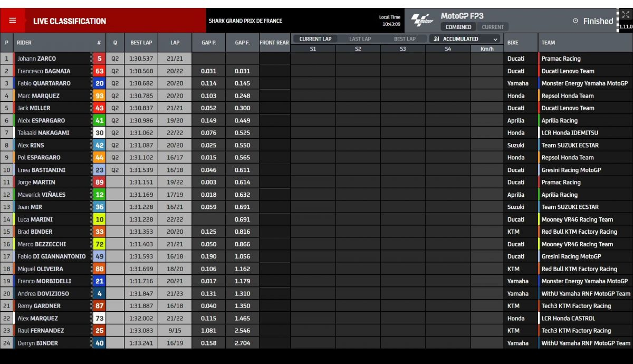Image resolution: width=633 pixels, height=364 pixels.
Task: Click the chart icon in ACCUMULATED selector
Action: click(x=437, y=39)
